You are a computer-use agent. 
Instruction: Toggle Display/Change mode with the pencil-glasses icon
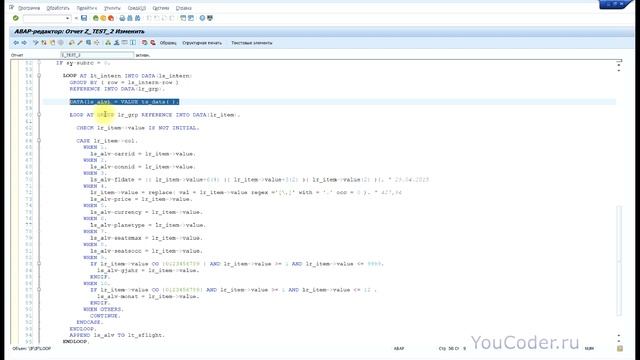coord(36,42)
